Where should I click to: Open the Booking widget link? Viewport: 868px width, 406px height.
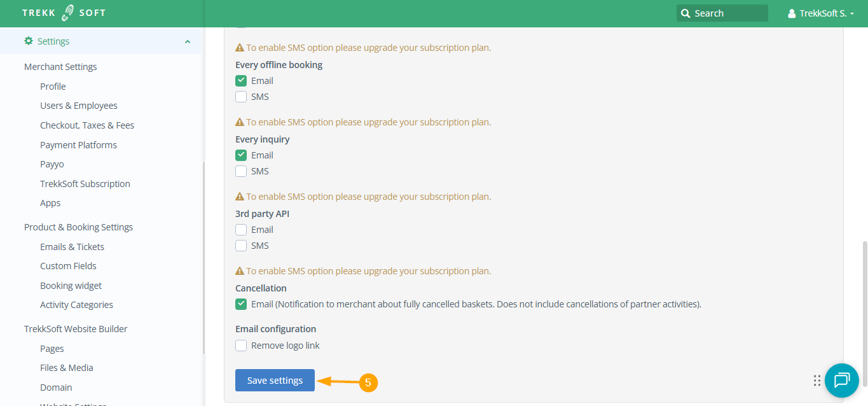(71, 286)
